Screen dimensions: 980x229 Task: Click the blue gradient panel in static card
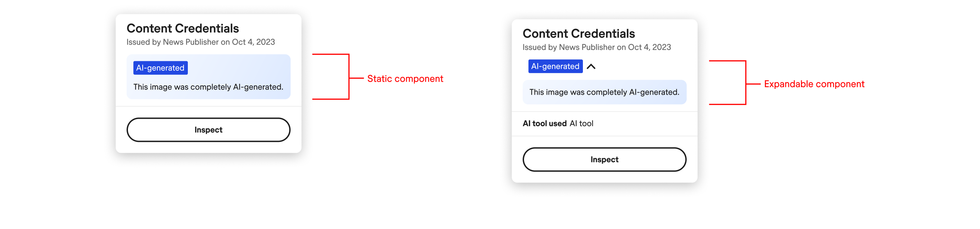(x=209, y=77)
